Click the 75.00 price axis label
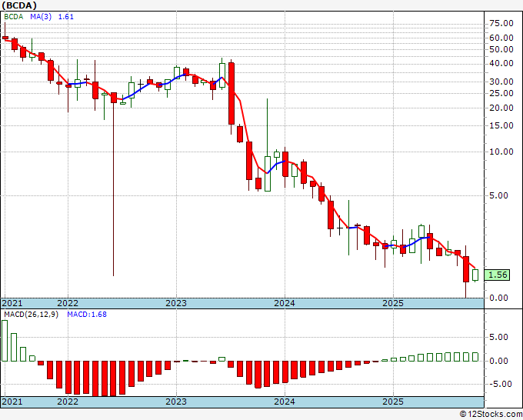Screen dimensions: 523x420 (501, 23)
